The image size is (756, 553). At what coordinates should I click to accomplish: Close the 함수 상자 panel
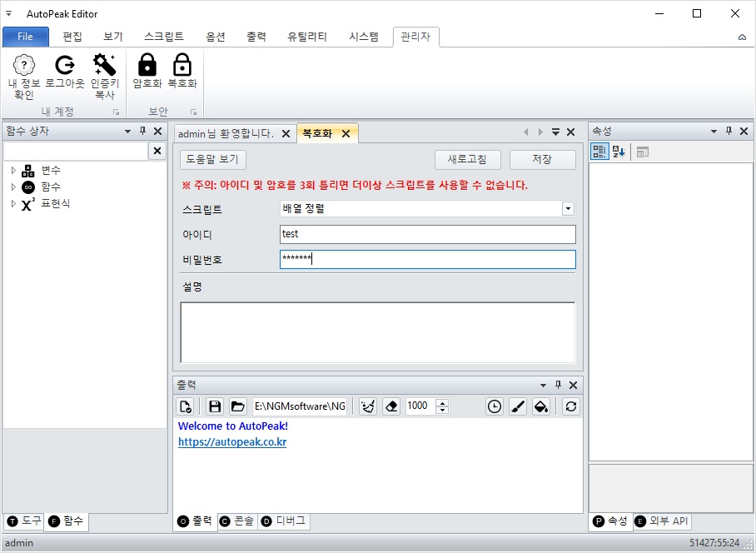tap(157, 131)
